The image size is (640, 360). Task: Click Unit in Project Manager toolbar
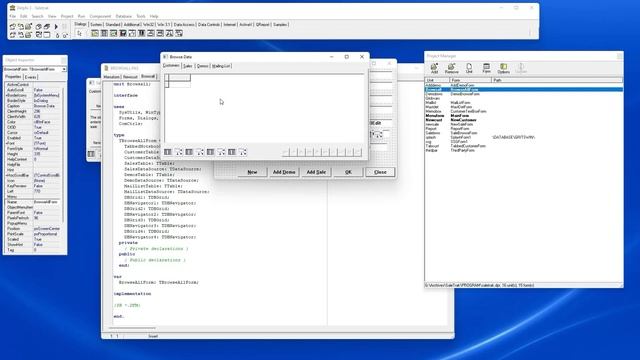[469, 68]
